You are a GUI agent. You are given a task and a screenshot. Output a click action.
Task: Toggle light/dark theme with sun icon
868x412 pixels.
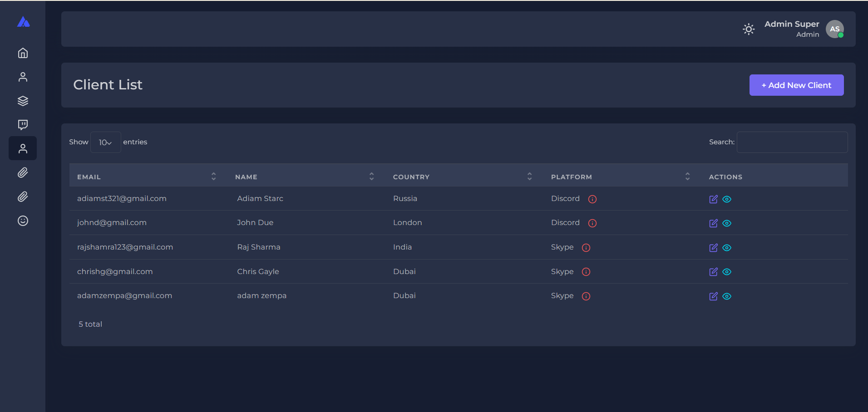coord(749,29)
